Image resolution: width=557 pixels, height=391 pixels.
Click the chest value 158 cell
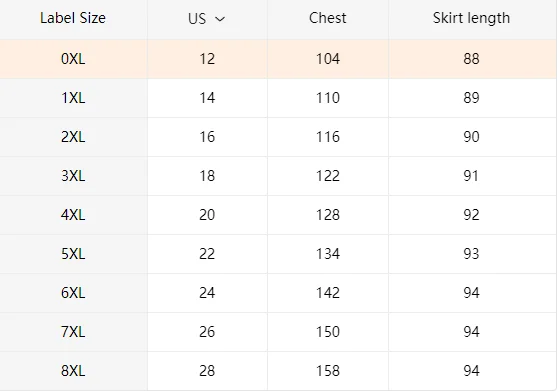click(328, 371)
